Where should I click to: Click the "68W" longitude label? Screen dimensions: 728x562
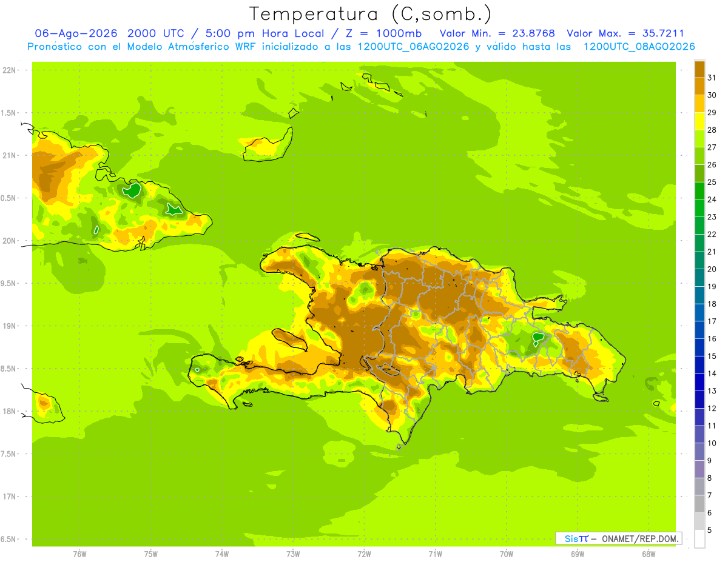(x=649, y=554)
